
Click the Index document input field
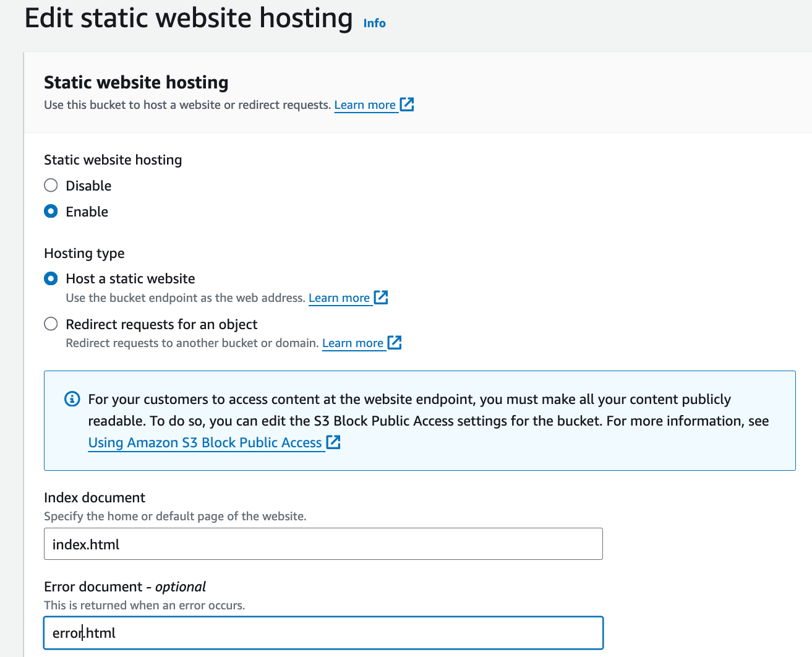[323, 544]
